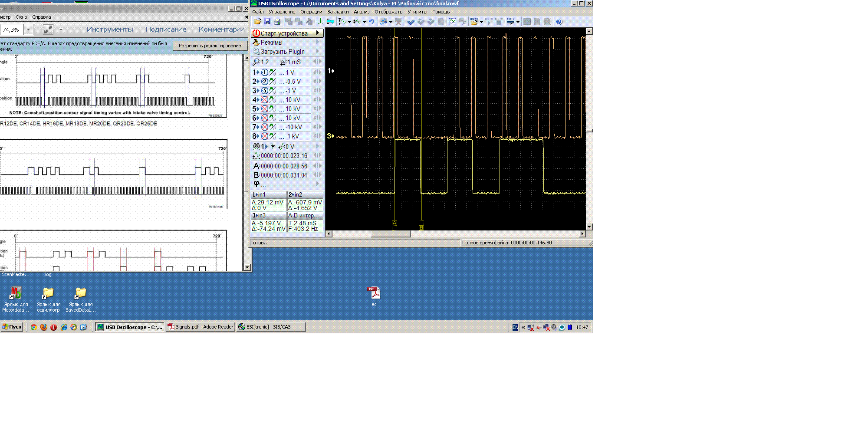Toggle channel 1 enabled input icon
The width and height of the screenshot is (868, 434).
click(264, 72)
